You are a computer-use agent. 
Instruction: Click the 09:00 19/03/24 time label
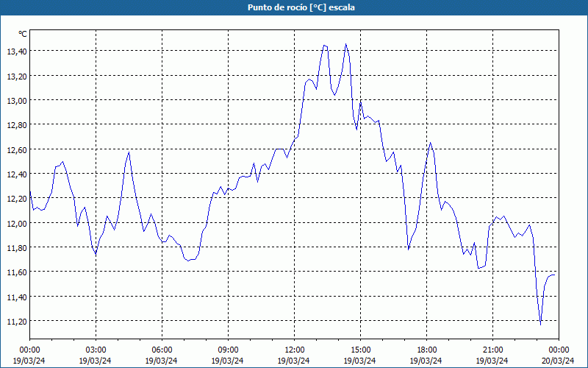pyautogui.click(x=228, y=355)
